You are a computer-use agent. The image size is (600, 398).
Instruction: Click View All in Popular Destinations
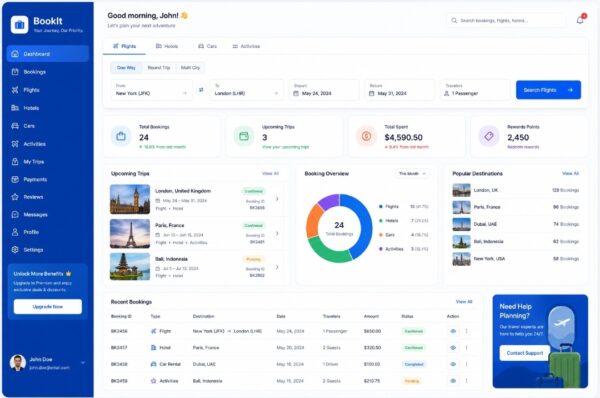click(570, 174)
